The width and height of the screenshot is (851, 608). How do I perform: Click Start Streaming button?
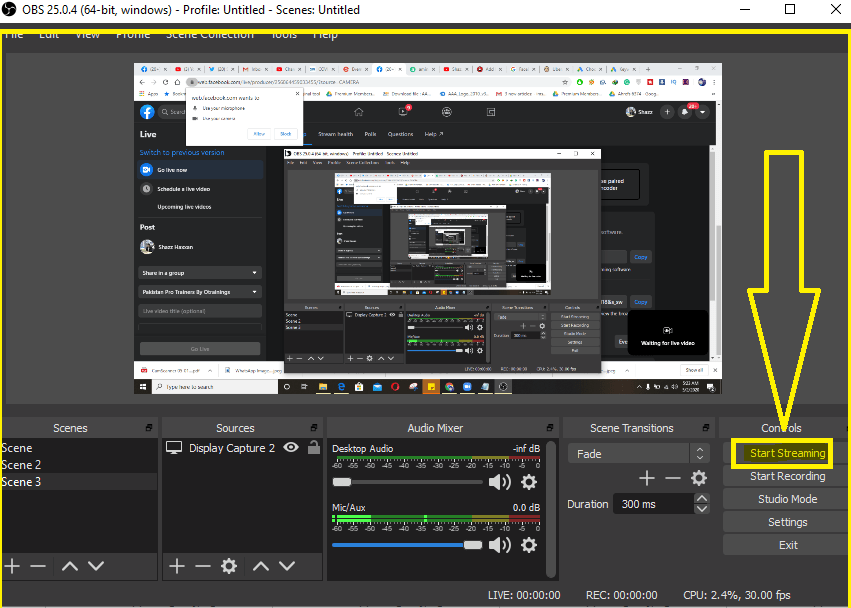(787, 453)
